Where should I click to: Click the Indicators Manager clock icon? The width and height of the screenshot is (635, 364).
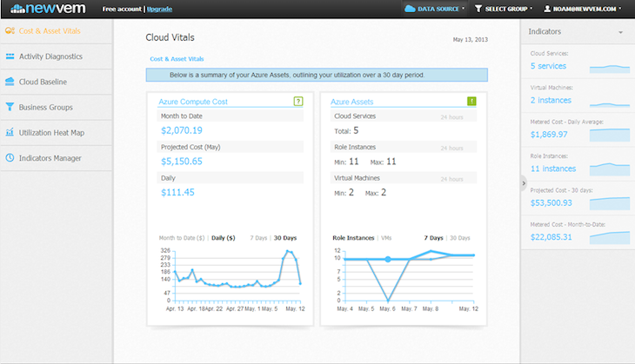coord(10,158)
